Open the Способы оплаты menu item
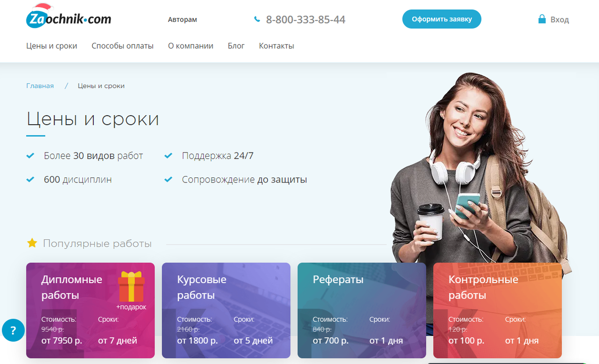Image resolution: width=599 pixels, height=364 pixels. (123, 46)
